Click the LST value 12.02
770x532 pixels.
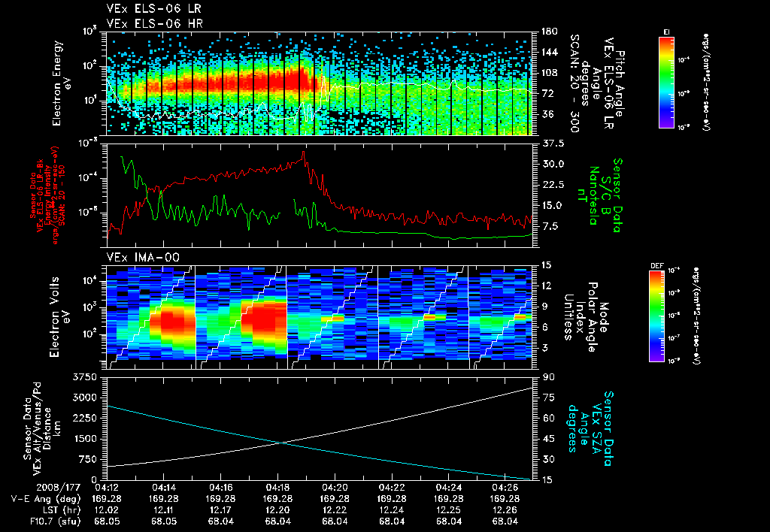[107, 510]
